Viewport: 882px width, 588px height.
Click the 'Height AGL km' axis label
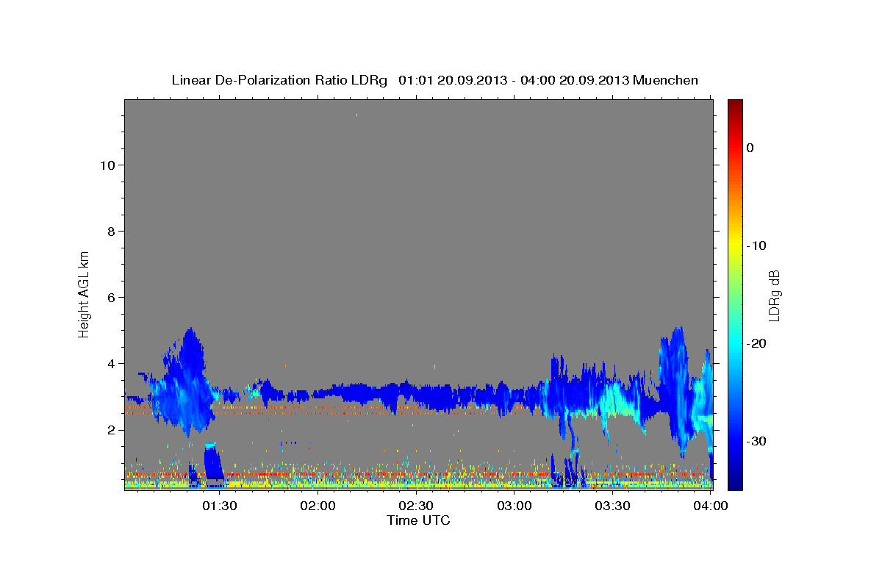[85, 295]
